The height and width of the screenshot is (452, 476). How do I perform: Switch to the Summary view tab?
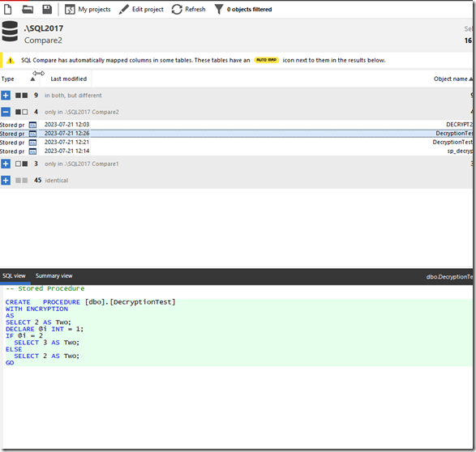pyautogui.click(x=54, y=276)
